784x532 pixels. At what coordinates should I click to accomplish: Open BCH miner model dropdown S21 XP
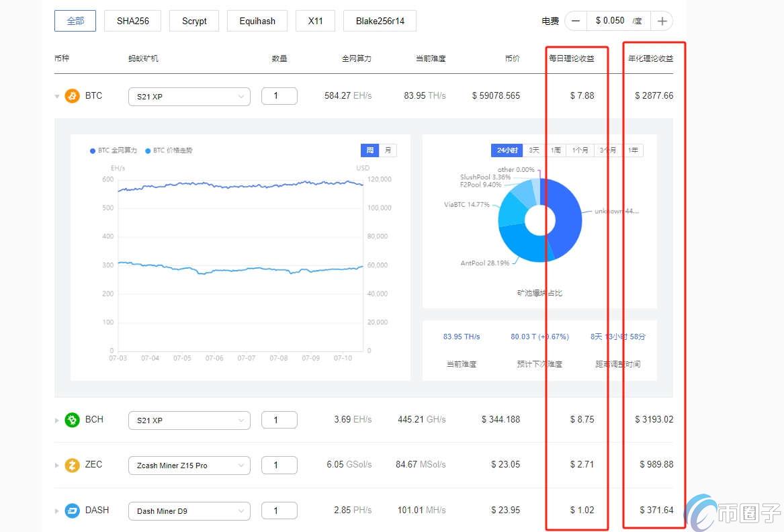point(189,420)
